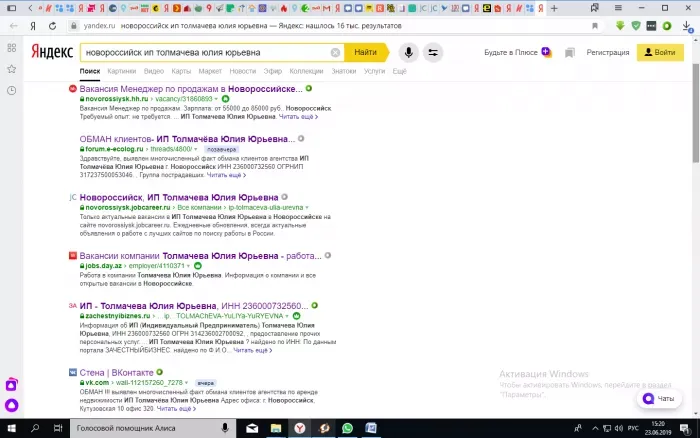Viewport: 700px width, 438px height.
Task: Click green download extension arrow icon
Action: click(x=620, y=26)
